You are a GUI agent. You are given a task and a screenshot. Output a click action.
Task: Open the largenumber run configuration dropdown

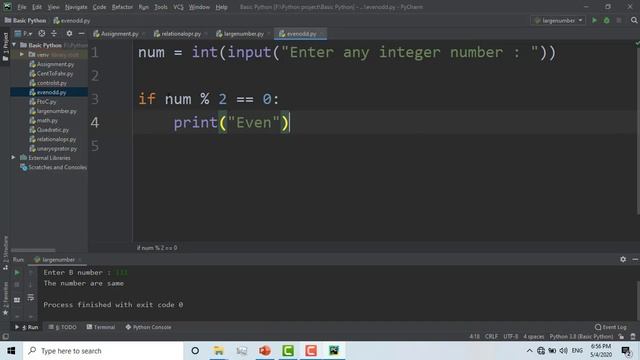558,20
